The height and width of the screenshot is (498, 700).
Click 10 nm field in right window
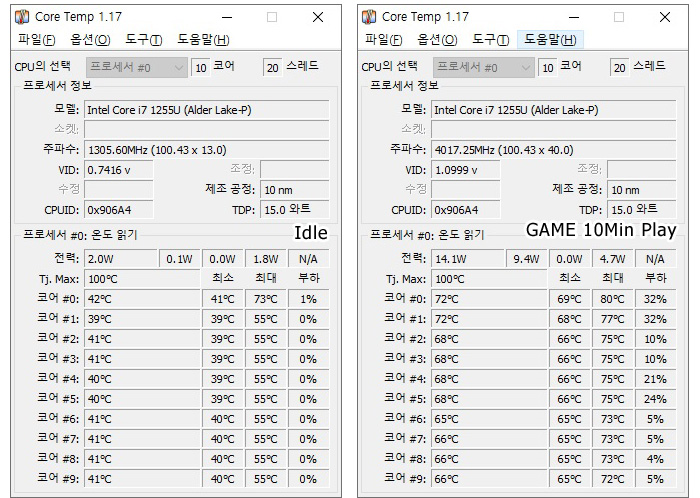[x=642, y=190]
